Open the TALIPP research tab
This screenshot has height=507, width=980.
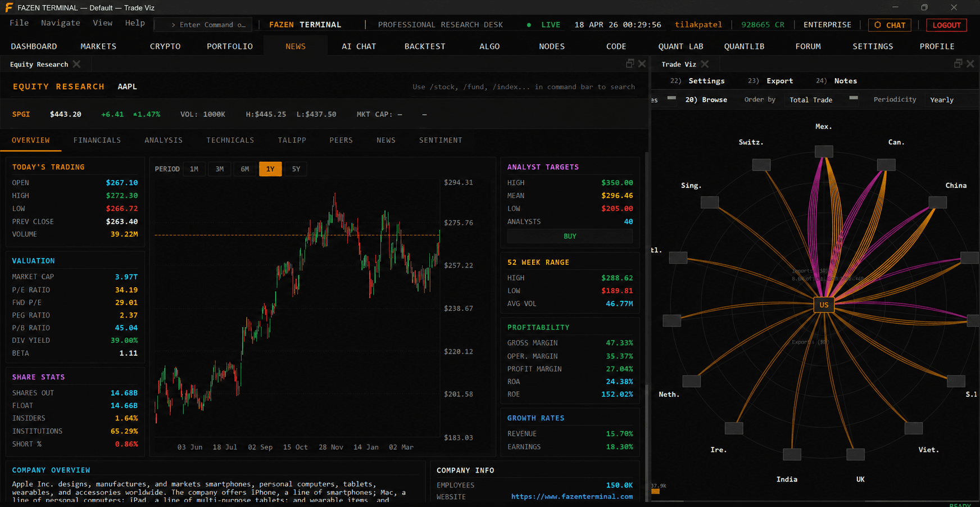click(292, 140)
